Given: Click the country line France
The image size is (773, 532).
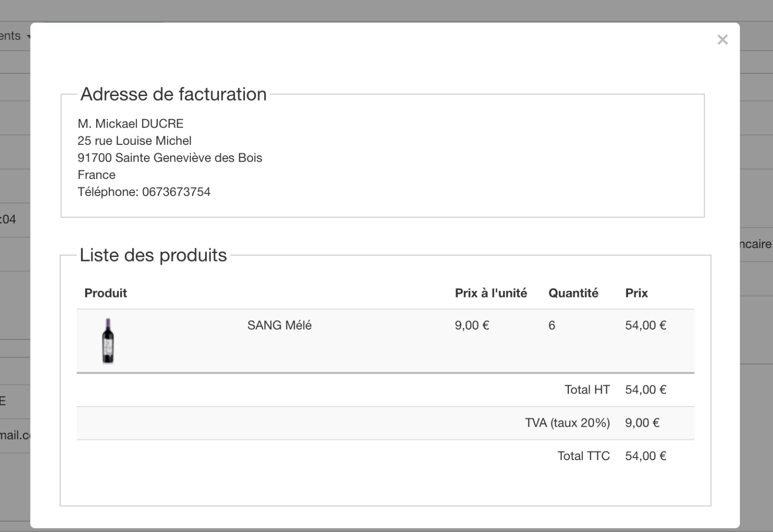Looking at the screenshot, I should [97, 175].
